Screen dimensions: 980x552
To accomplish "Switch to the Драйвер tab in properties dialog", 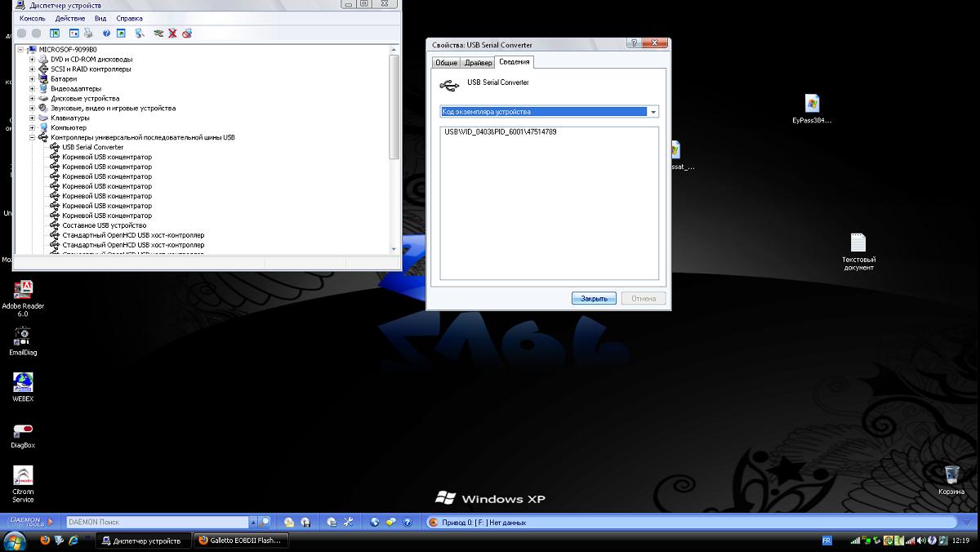I will [478, 62].
